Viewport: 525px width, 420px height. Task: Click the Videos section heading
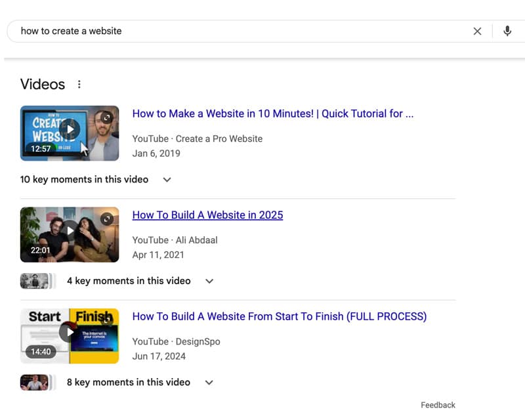43,84
